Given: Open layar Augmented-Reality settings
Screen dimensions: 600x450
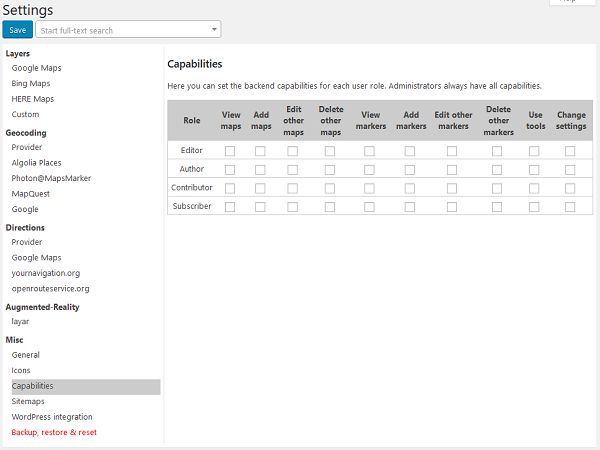Looking at the screenshot, I should pos(20,322).
